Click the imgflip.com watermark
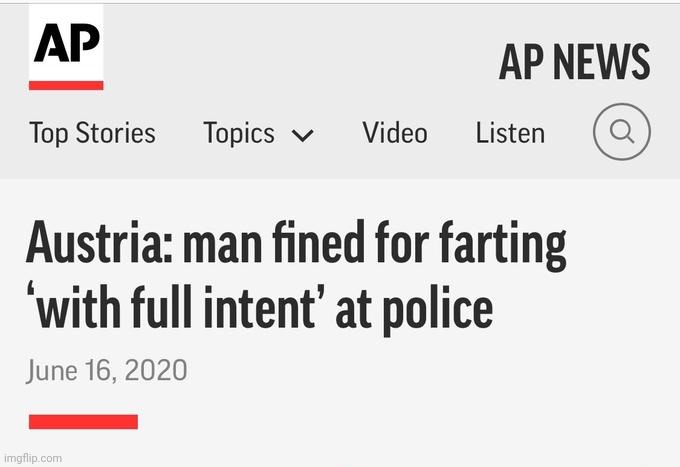This screenshot has width=680, height=467. [x=32, y=458]
